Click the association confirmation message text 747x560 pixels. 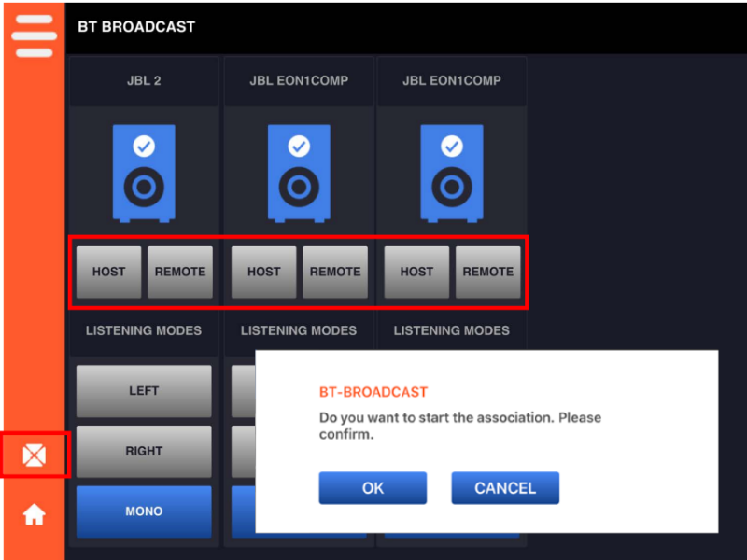click(x=460, y=426)
